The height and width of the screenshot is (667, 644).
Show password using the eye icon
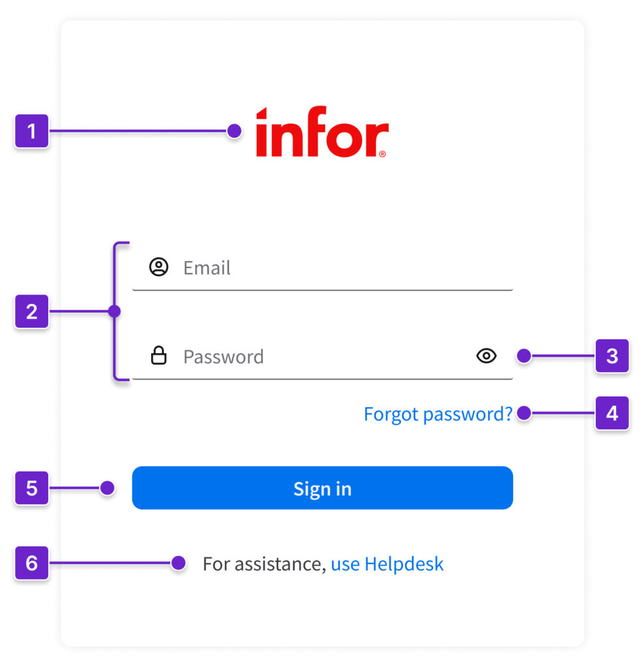486,356
